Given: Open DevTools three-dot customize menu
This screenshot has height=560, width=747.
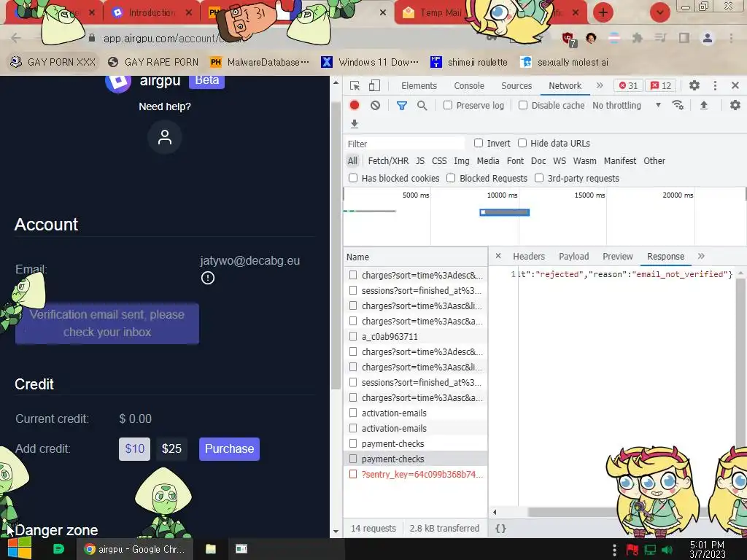Looking at the screenshot, I should click(x=715, y=85).
